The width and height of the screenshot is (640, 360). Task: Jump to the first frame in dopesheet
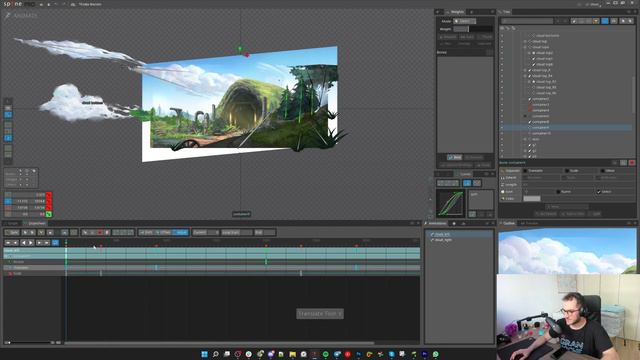(8, 242)
